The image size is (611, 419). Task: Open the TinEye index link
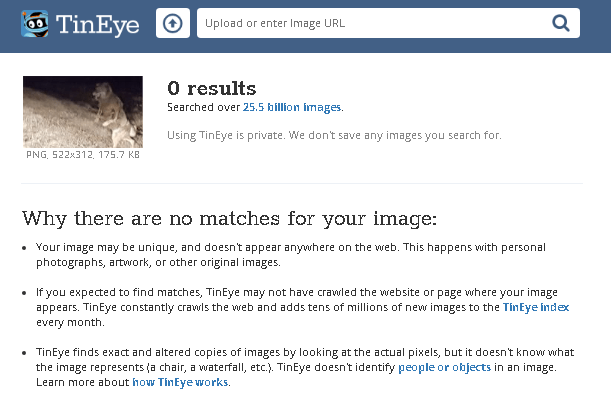point(535,308)
